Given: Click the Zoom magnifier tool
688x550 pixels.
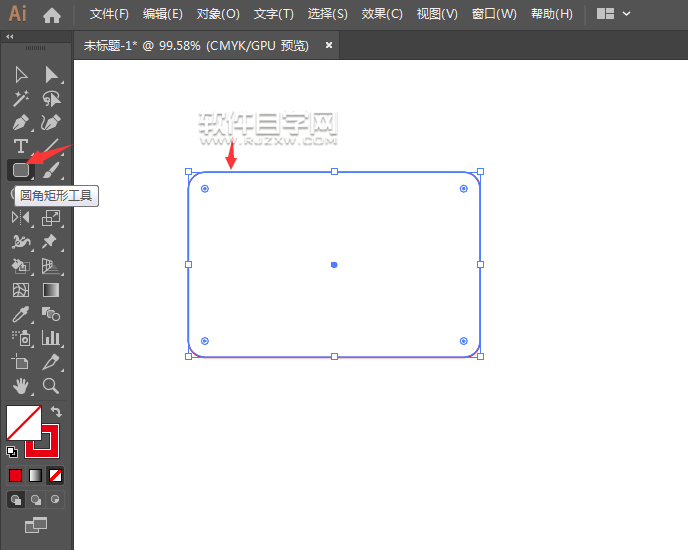Looking at the screenshot, I should click(x=51, y=386).
